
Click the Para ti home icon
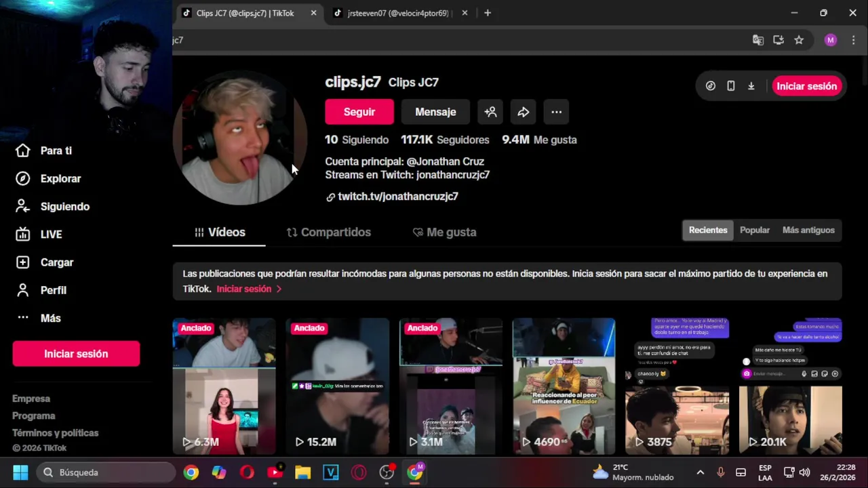[x=23, y=150]
